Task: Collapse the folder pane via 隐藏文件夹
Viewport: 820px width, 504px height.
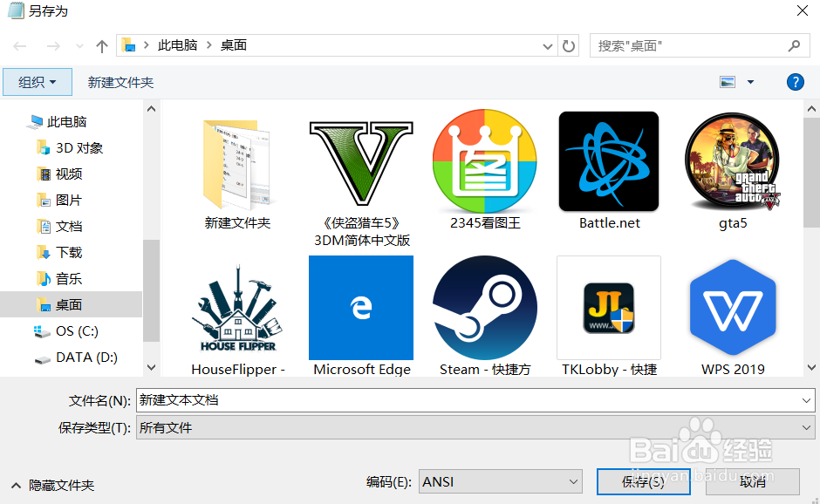Action: pyautogui.click(x=53, y=485)
